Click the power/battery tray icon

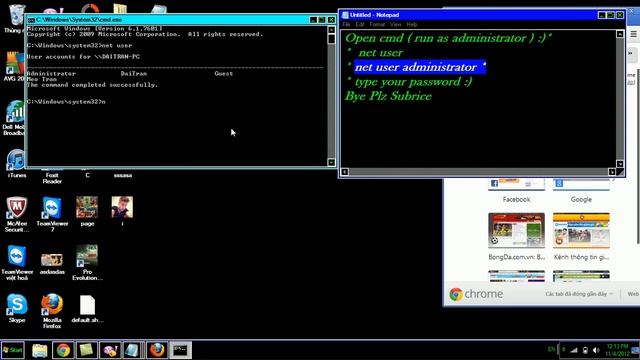(x=585, y=350)
